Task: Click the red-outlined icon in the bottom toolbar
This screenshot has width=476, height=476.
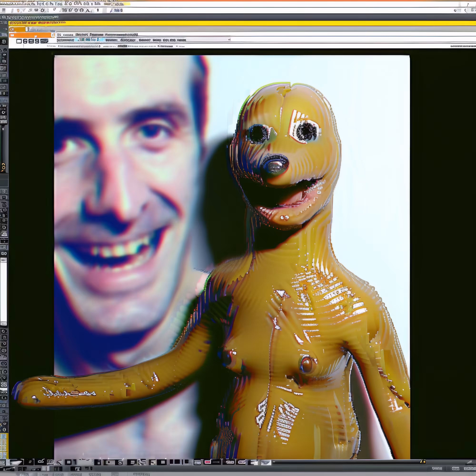Action: 207,462
